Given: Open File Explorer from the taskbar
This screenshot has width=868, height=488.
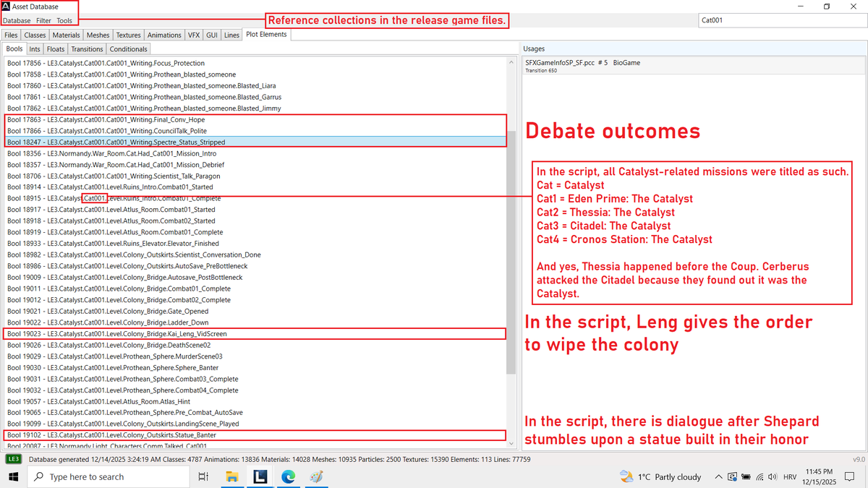Looking at the screenshot, I should [232, 476].
